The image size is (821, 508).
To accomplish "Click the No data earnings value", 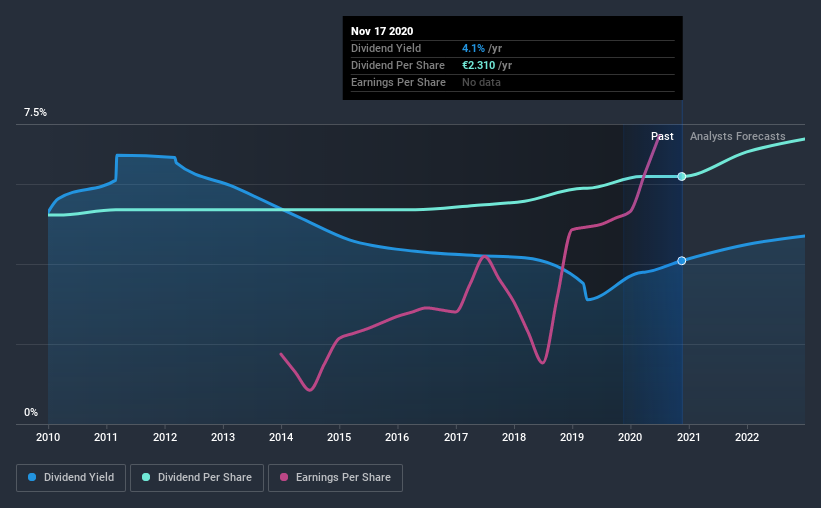I will (481, 82).
